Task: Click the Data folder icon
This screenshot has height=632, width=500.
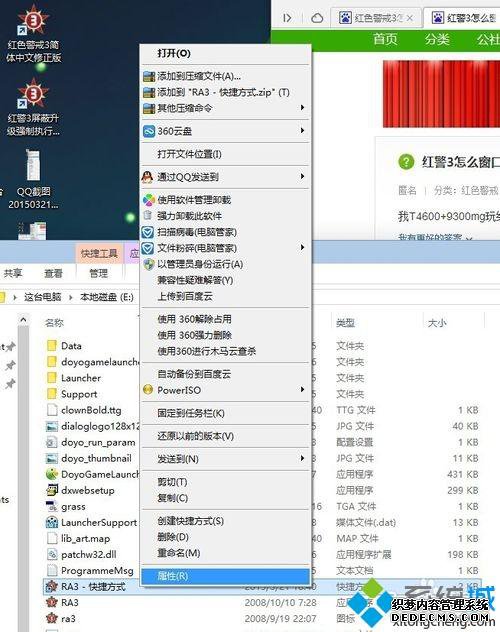Action: coord(52,345)
